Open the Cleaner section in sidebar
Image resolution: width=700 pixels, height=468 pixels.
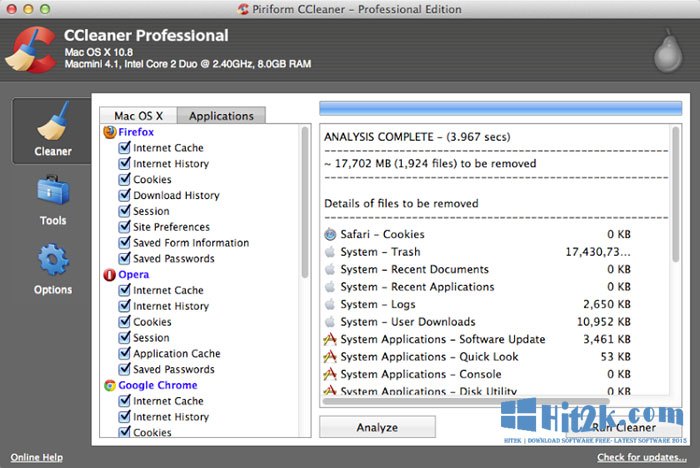coord(52,130)
